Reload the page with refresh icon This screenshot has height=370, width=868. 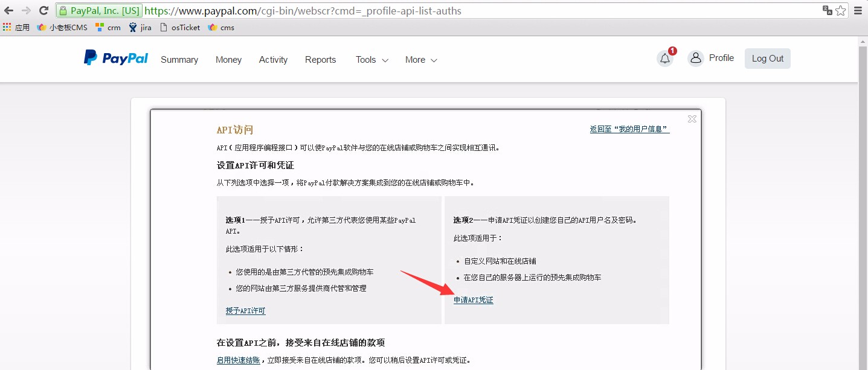pyautogui.click(x=43, y=10)
